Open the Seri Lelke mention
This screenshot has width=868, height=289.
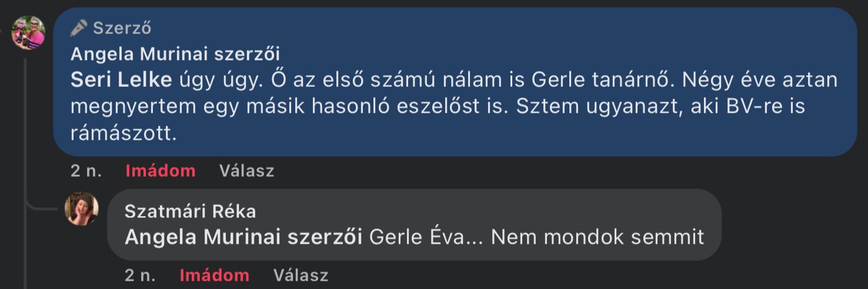(121, 80)
